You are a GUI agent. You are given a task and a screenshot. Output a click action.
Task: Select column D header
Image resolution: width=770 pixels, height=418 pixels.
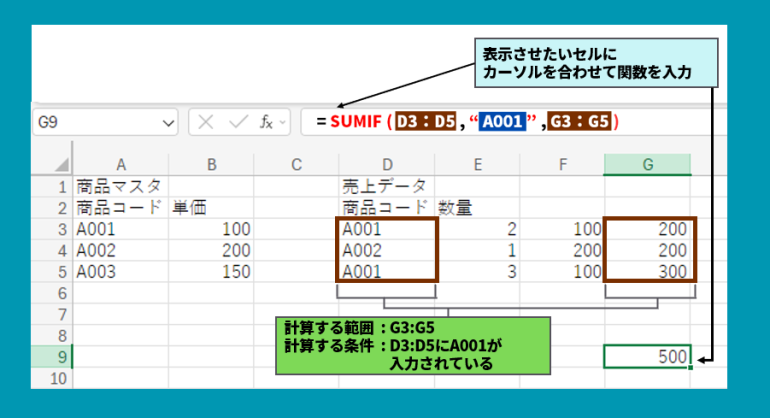pyautogui.click(x=385, y=164)
